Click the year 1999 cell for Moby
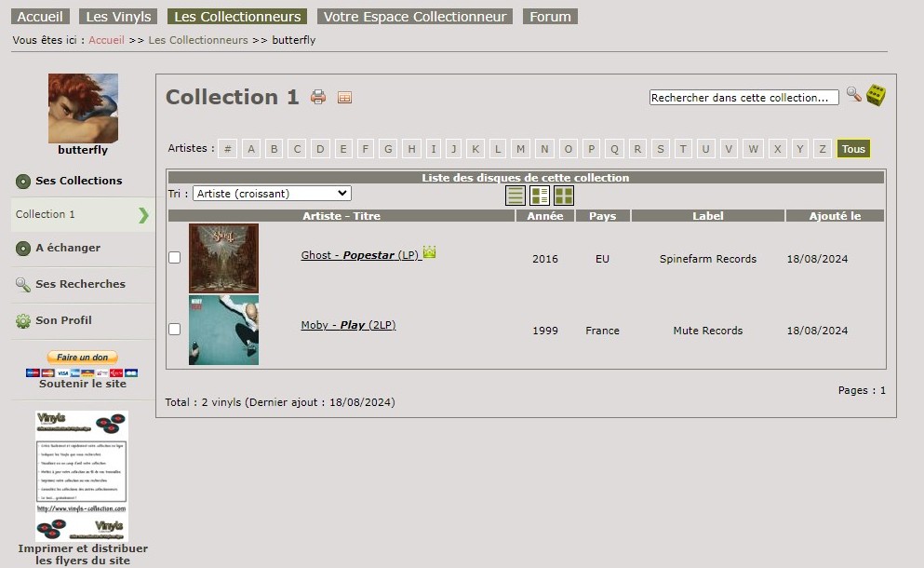This screenshot has width=924, height=568. point(545,331)
